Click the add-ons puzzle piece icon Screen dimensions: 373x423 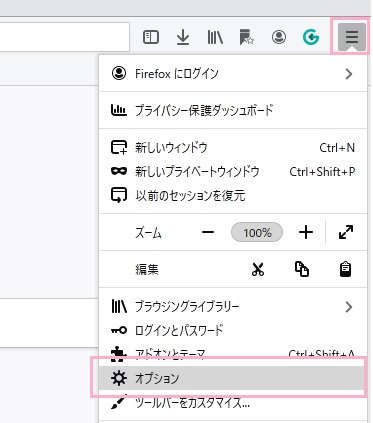point(119,354)
